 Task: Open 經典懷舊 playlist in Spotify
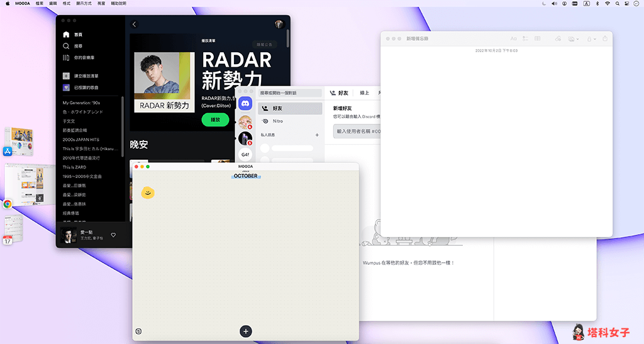click(70, 213)
